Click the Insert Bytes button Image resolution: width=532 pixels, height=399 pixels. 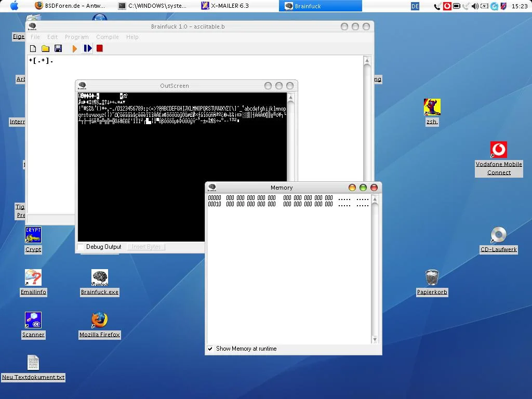(x=146, y=247)
